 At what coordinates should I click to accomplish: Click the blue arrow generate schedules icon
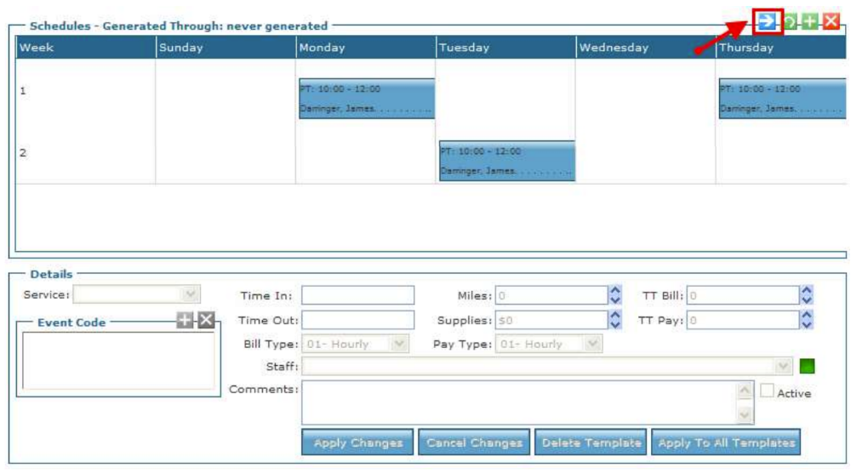click(x=768, y=22)
